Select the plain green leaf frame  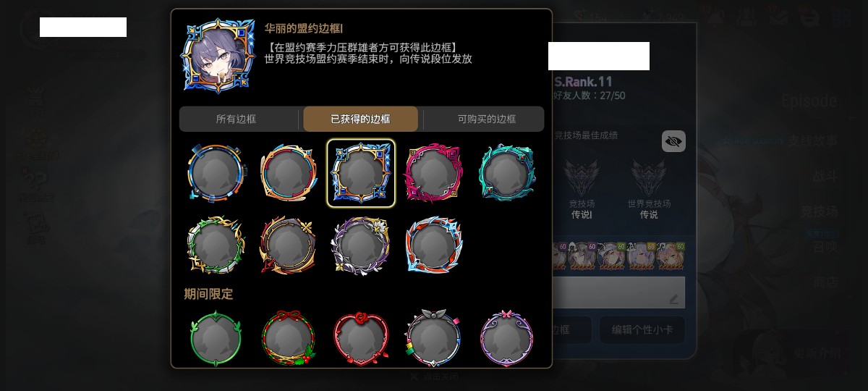[x=215, y=338]
